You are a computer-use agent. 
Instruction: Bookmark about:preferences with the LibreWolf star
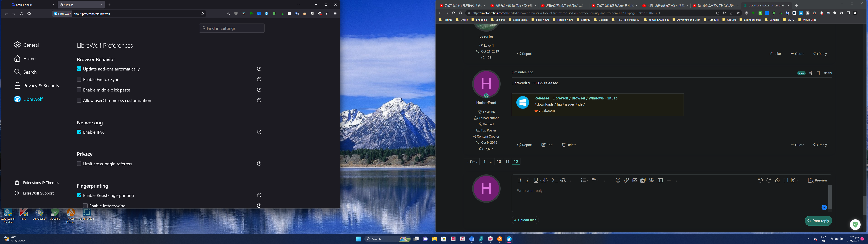coord(202,14)
